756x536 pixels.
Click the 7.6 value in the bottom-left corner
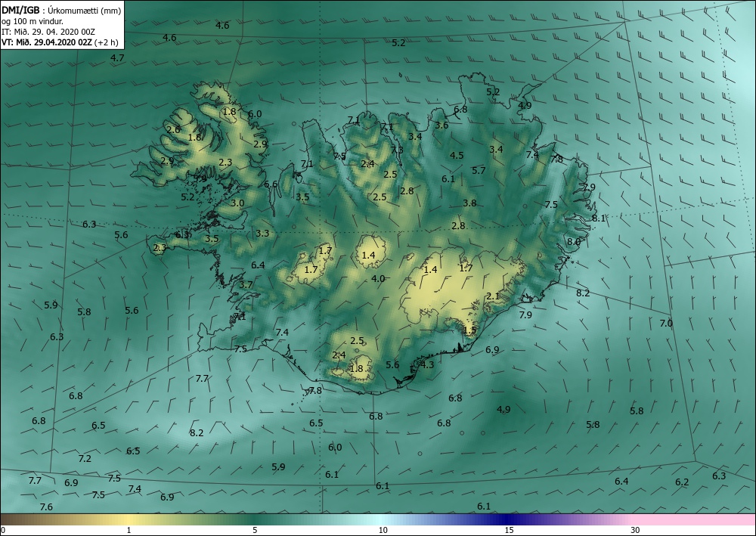[x=46, y=507]
